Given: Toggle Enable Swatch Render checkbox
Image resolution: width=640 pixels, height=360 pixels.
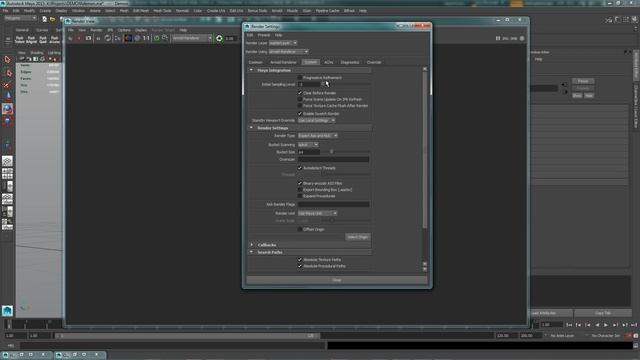Looking at the screenshot, I should coord(300,113).
